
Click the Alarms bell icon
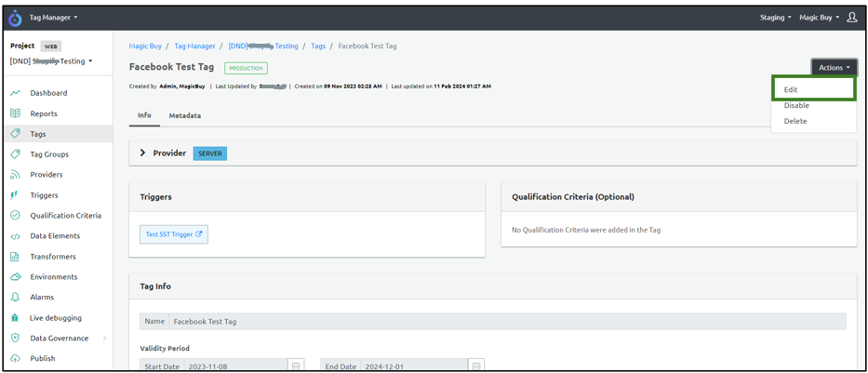tap(15, 298)
